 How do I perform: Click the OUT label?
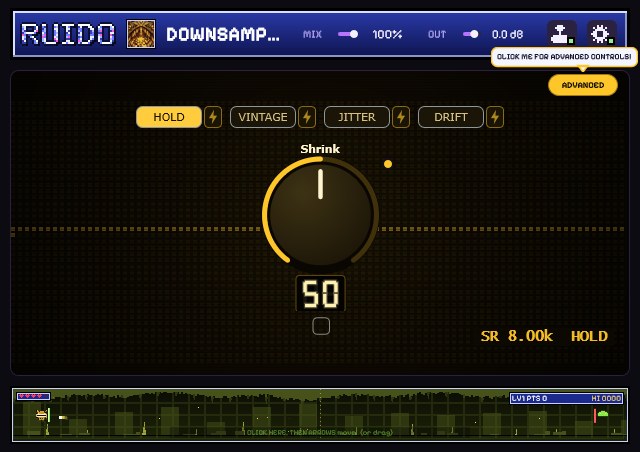(437, 34)
